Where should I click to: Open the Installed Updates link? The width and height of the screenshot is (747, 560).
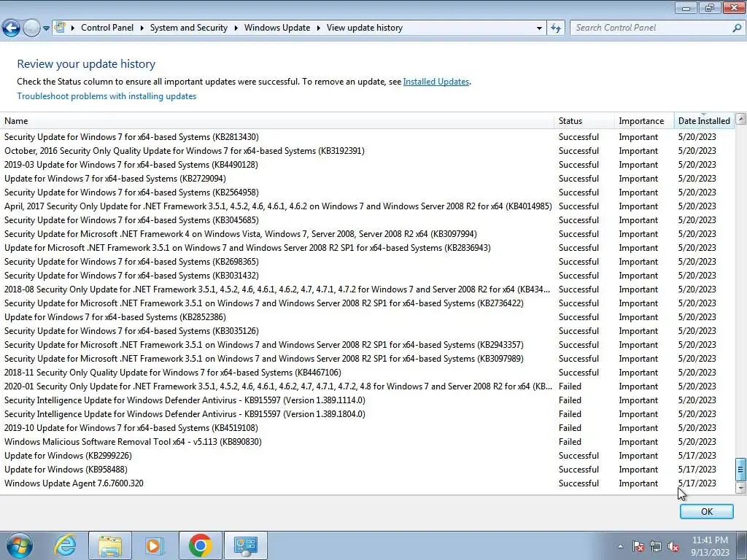click(x=436, y=82)
